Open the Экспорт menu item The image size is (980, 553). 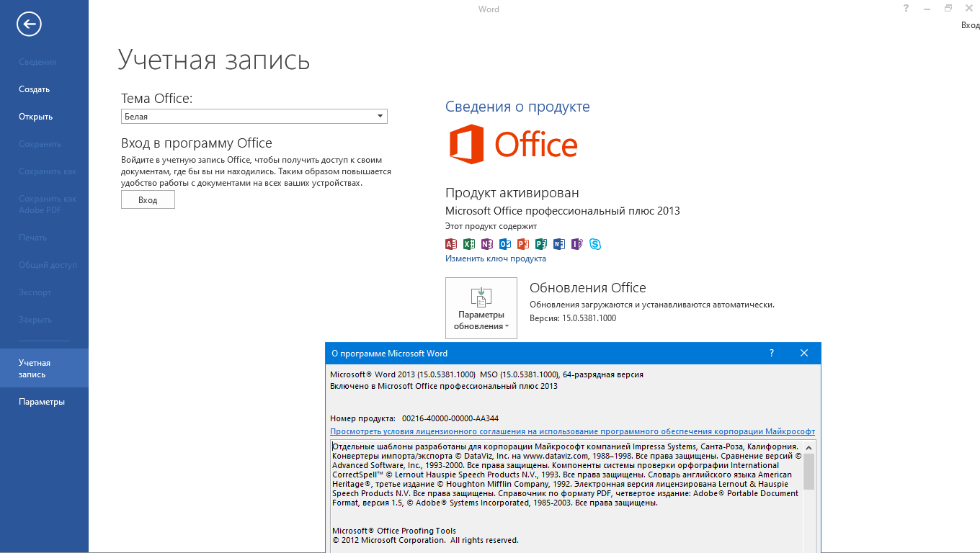(x=35, y=292)
